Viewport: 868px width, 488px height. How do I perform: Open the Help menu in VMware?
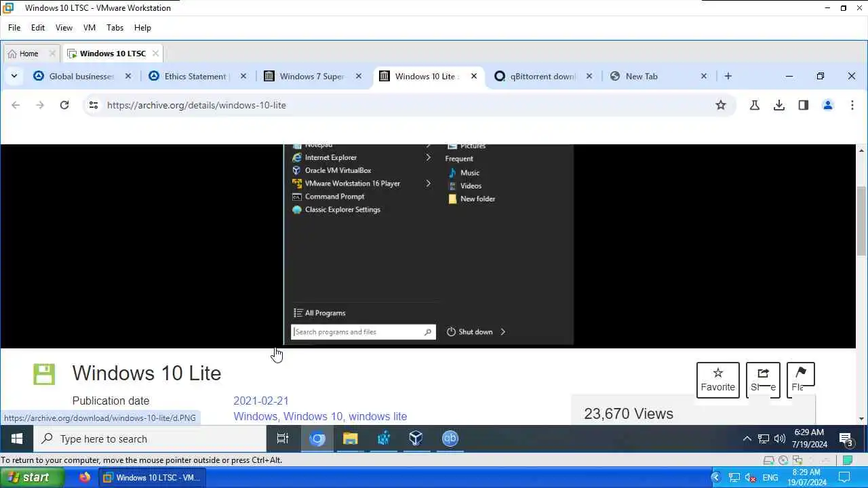pos(142,28)
